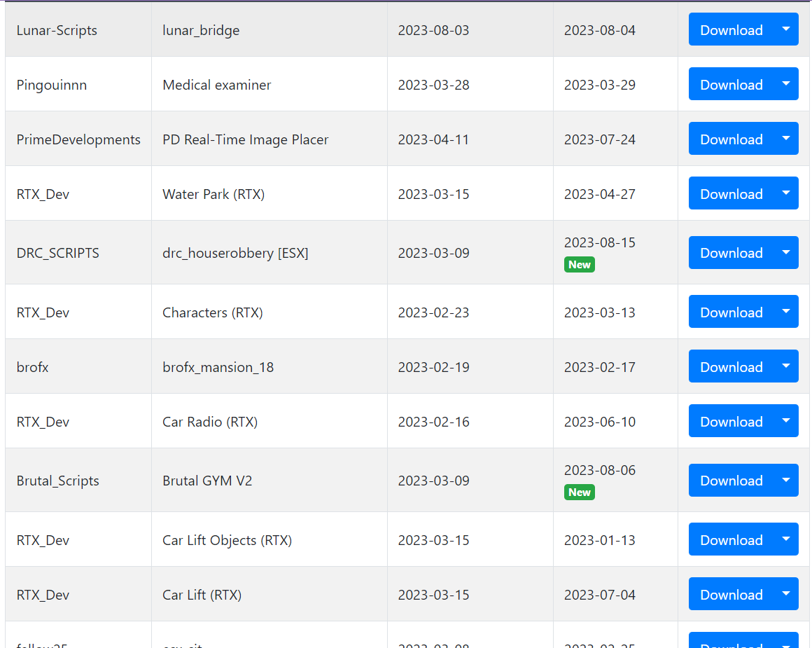
Task: Download the lunar_bridge resource
Action: coord(731,29)
